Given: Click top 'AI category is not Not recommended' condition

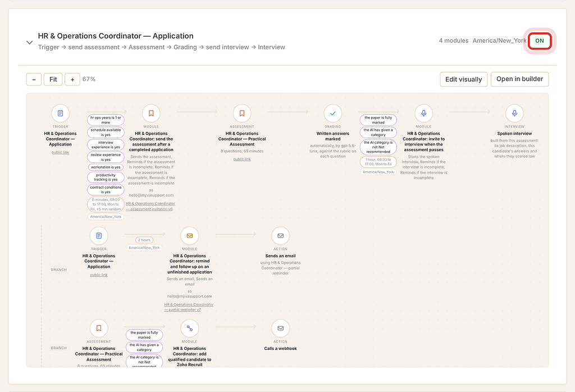Looking at the screenshot, I should tap(378, 147).
